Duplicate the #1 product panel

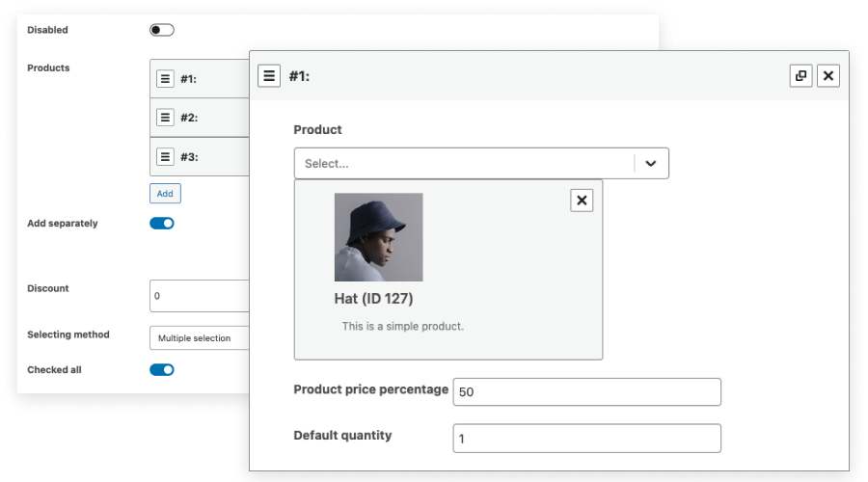tap(800, 76)
